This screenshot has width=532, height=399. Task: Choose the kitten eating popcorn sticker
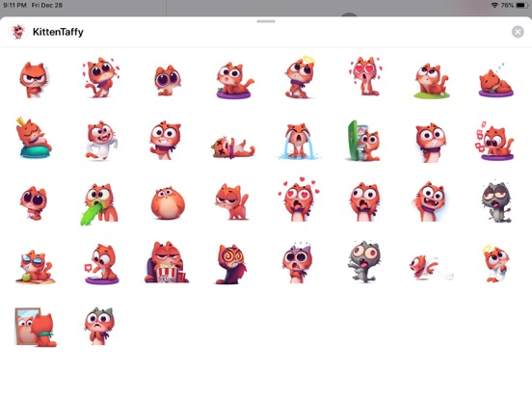point(166,262)
